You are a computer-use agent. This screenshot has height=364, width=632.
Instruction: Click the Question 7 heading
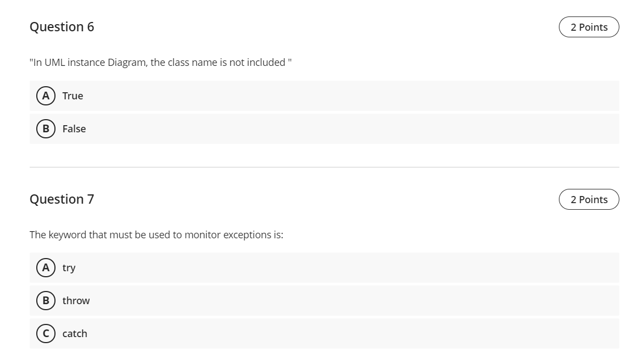click(62, 199)
